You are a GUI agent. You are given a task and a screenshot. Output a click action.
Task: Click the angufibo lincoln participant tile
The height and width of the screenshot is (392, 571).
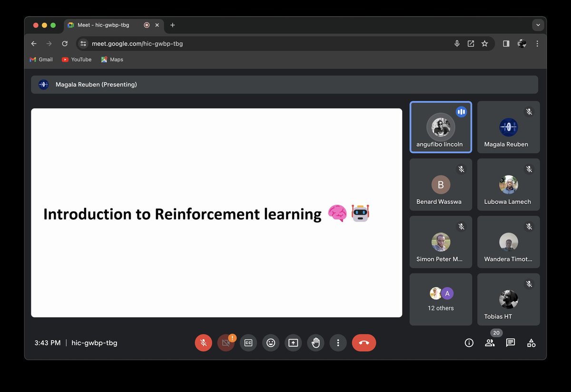coord(441,127)
